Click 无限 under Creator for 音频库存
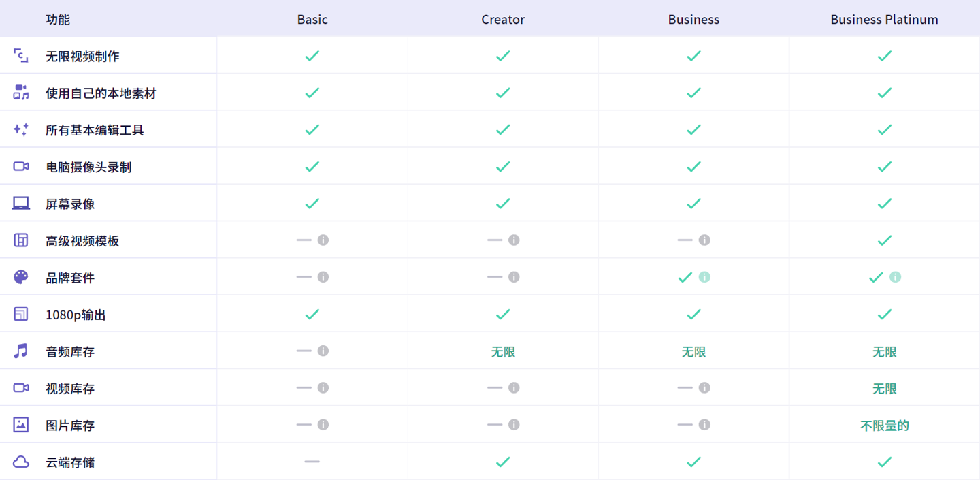The image size is (980, 480). tap(503, 351)
